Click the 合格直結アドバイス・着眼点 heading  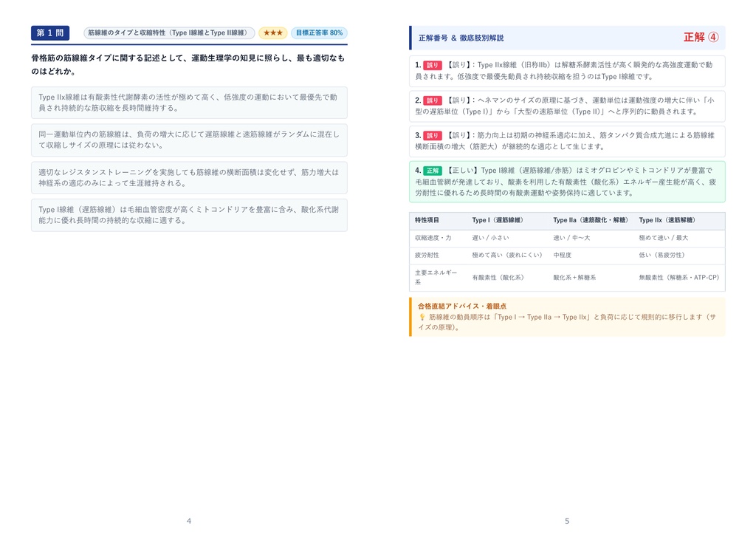462,306
